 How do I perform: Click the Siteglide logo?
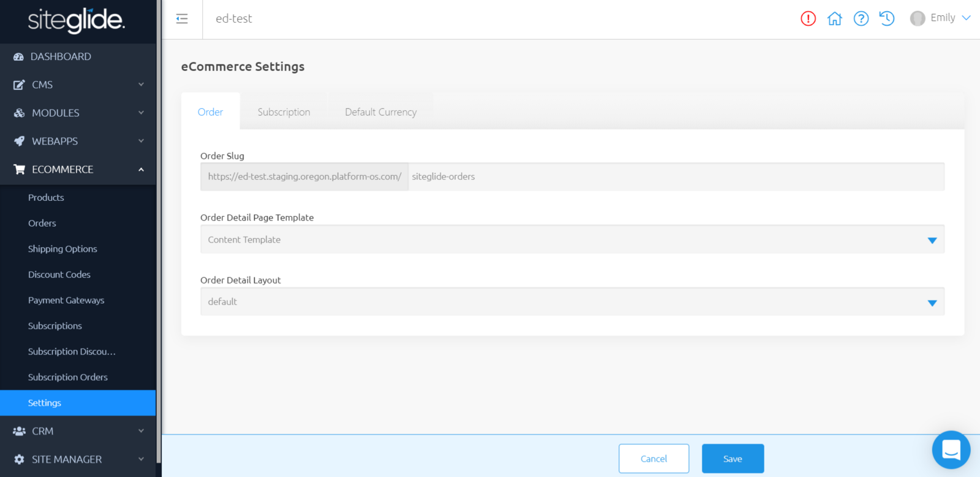(x=77, y=21)
